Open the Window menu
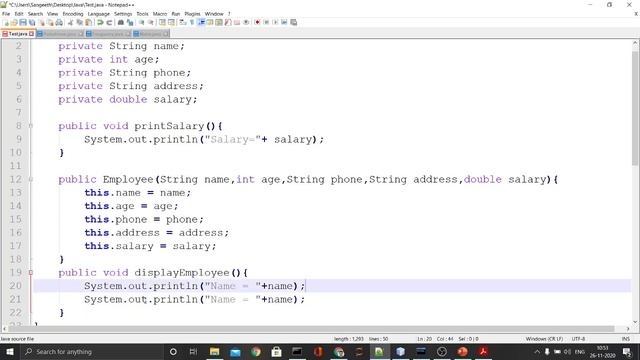640x360 pixels. point(214,14)
